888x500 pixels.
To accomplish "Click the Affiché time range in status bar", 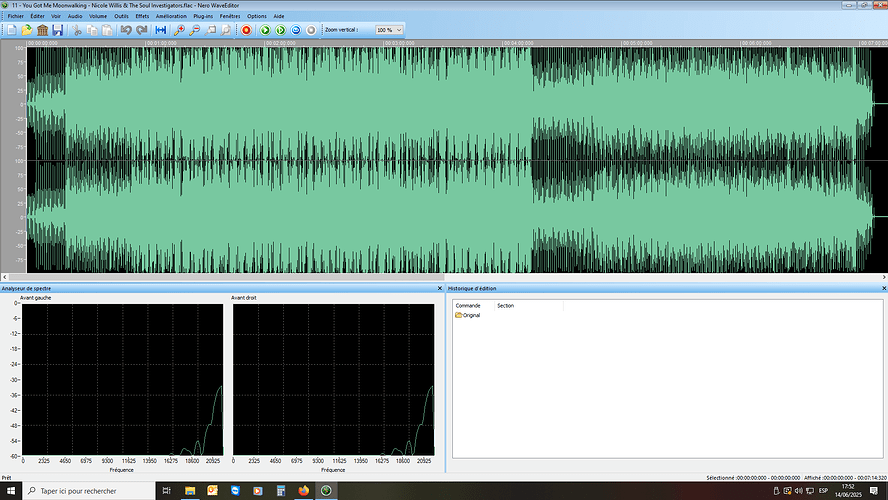I will pos(845,478).
